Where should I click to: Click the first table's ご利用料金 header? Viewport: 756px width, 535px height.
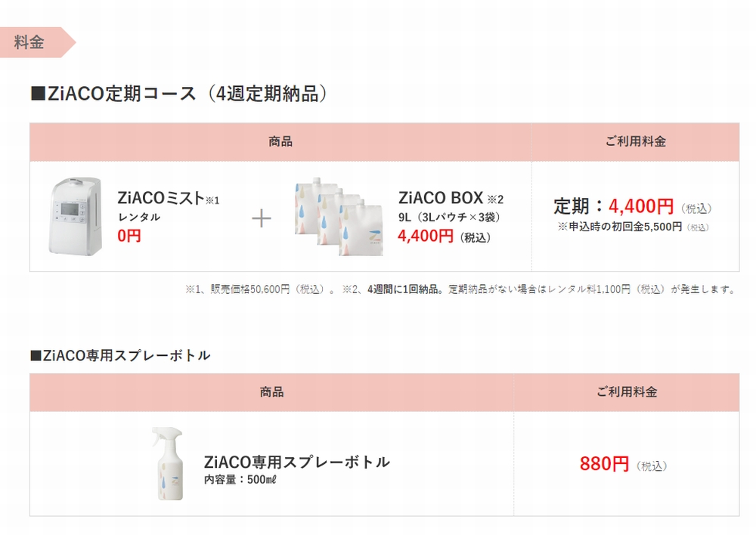pos(636,142)
